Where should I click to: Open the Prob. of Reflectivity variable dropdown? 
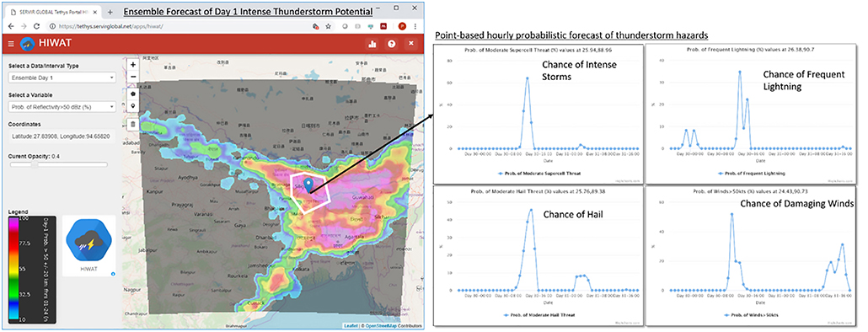(x=62, y=106)
